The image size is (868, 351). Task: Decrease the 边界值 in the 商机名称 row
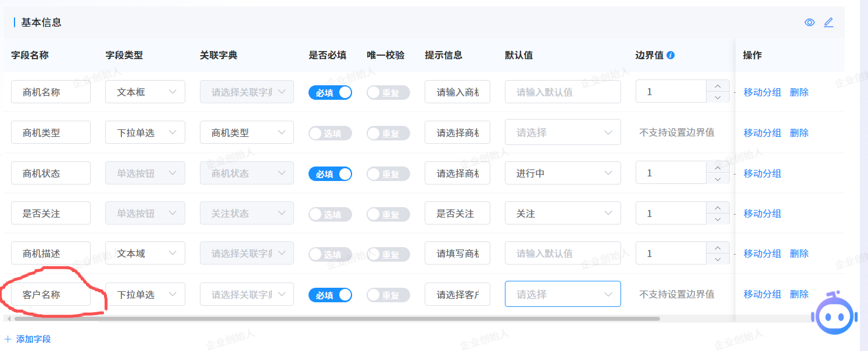pyautogui.click(x=718, y=97)
